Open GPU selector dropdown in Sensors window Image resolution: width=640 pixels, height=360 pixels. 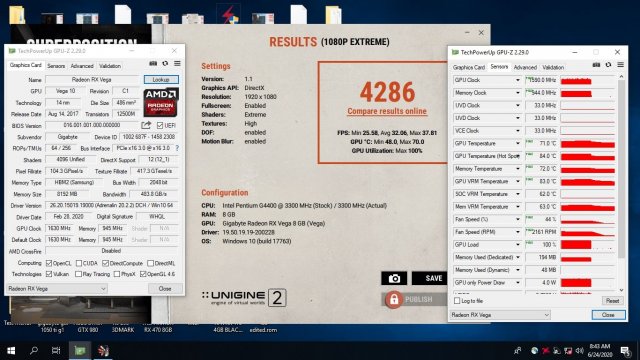click(x=500, y=315)
